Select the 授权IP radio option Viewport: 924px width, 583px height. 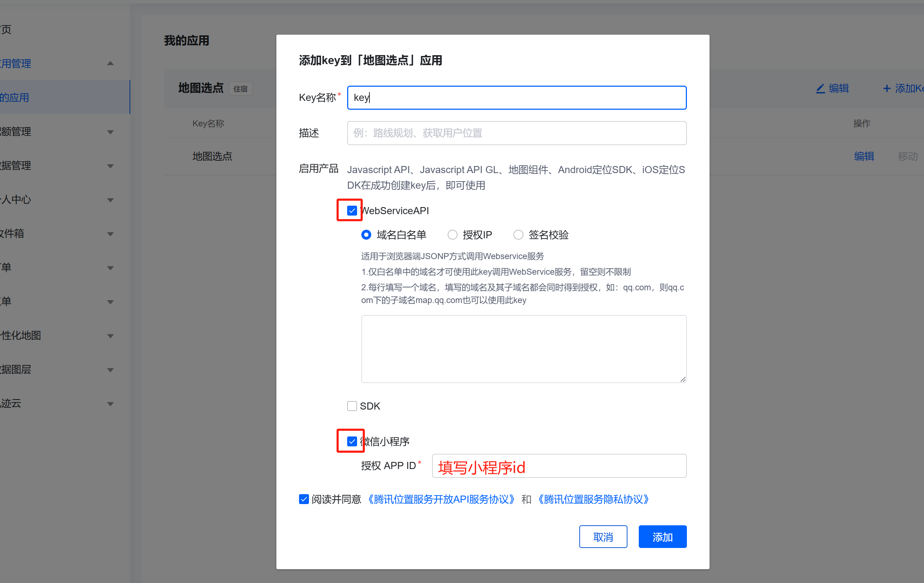click(453, 234)
